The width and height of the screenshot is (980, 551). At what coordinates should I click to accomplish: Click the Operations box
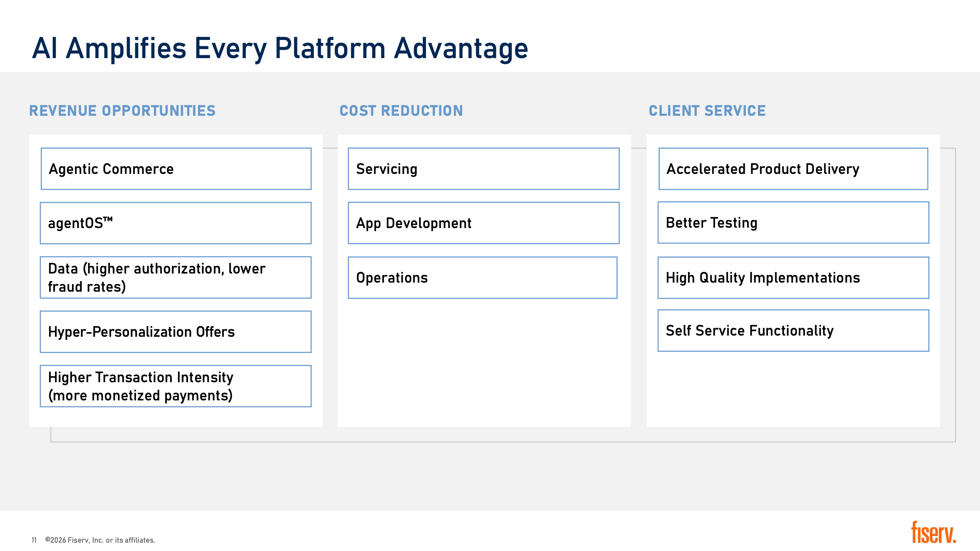(x=482, y=277)
